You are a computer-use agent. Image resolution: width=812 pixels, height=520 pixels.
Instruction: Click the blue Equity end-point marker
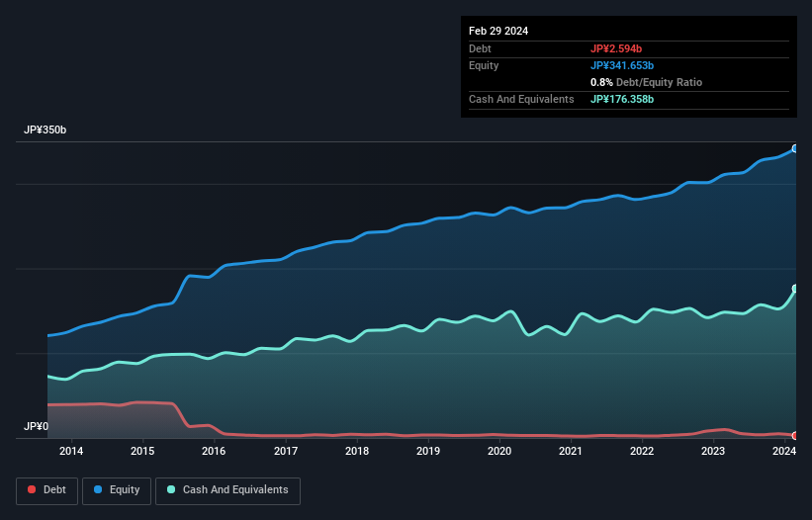(795, 148)
